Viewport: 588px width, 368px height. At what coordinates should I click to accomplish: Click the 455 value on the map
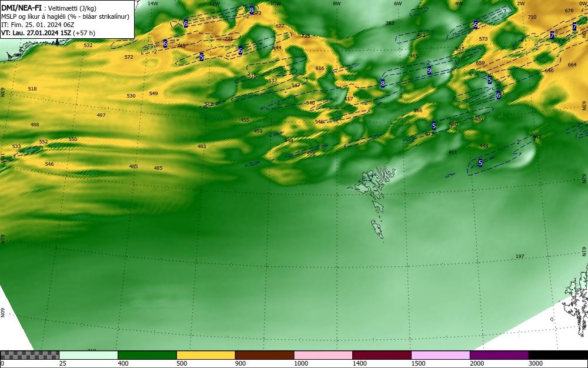point(245,120)
